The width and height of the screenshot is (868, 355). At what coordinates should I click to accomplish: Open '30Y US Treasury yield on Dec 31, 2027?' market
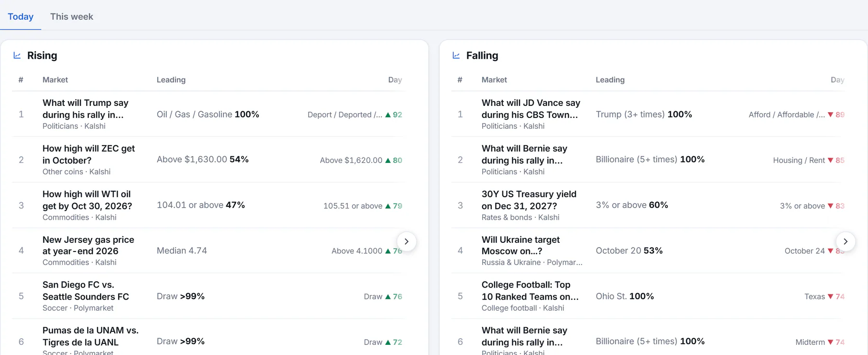point(529,200)
